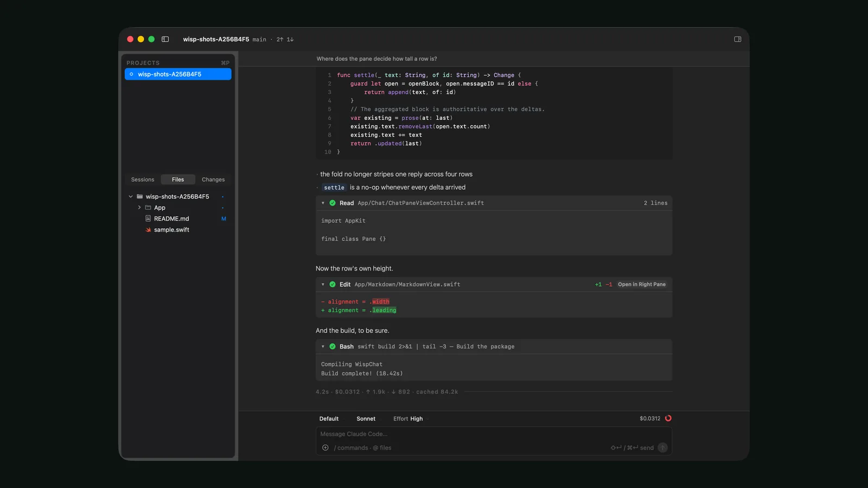Click the 'final class Pane {}' line
The width and height of the screenshot is (868, 488).
(353, 239)
